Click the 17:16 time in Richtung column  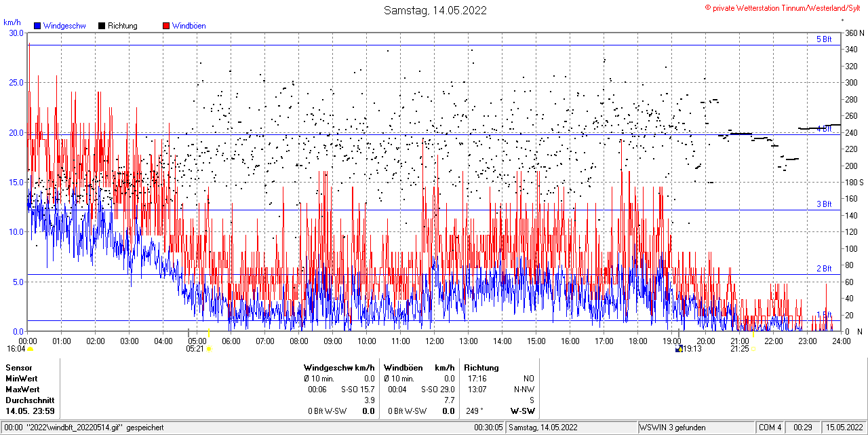(477, 379)
